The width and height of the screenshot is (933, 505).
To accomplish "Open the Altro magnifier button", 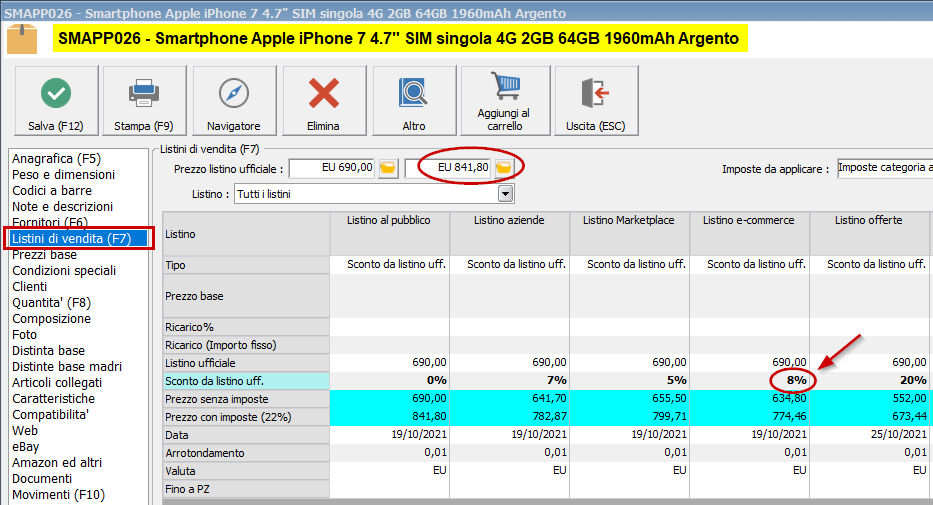I will pos(414,101).
